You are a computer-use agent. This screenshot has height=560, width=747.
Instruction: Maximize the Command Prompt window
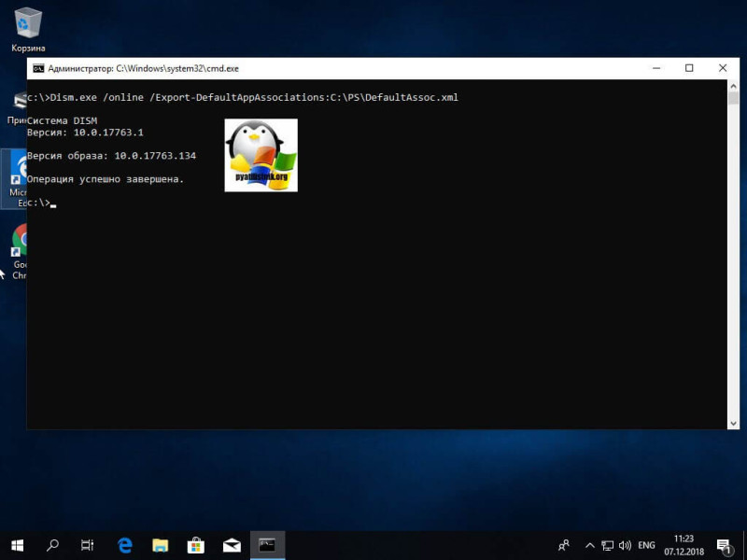click(689, 68)
